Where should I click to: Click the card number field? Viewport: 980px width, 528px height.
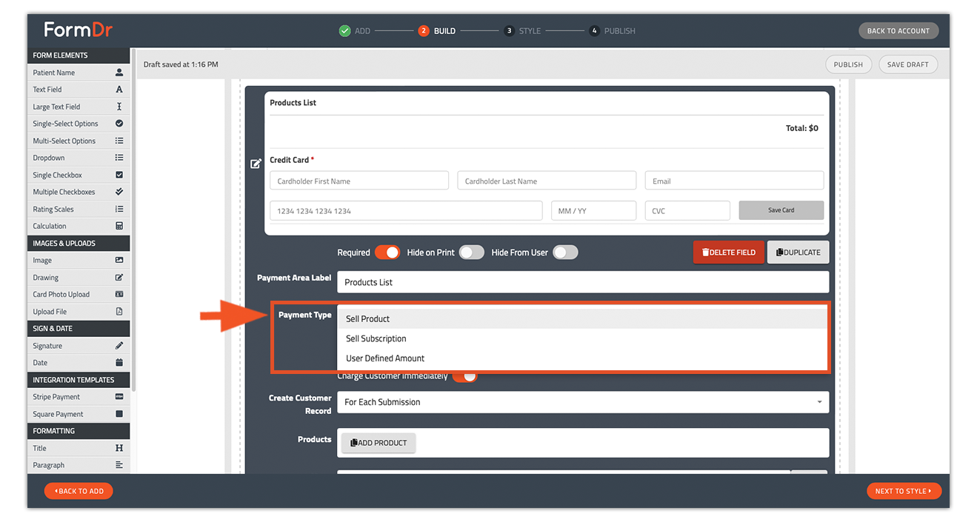[x=406, y=210]
